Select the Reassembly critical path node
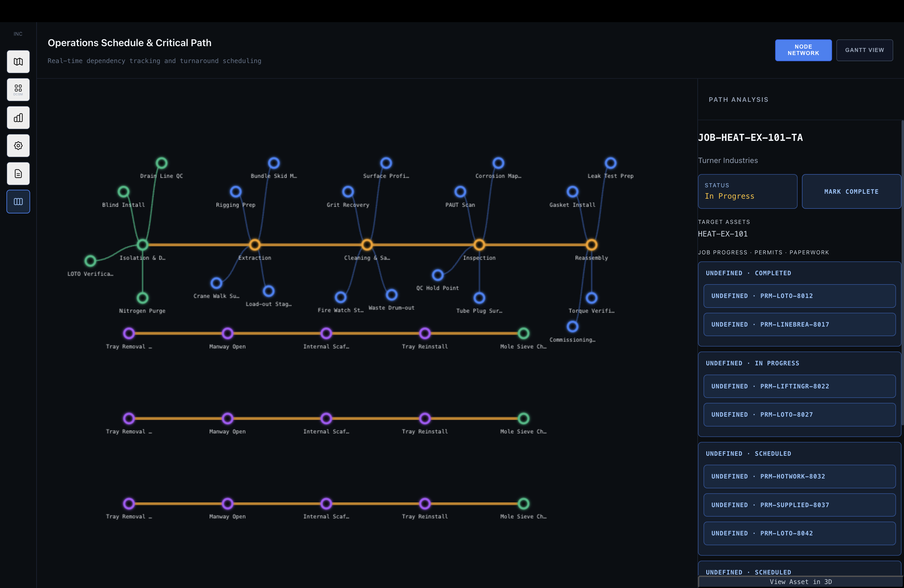Screen dimensions: 904x588 tap(592, 244)
